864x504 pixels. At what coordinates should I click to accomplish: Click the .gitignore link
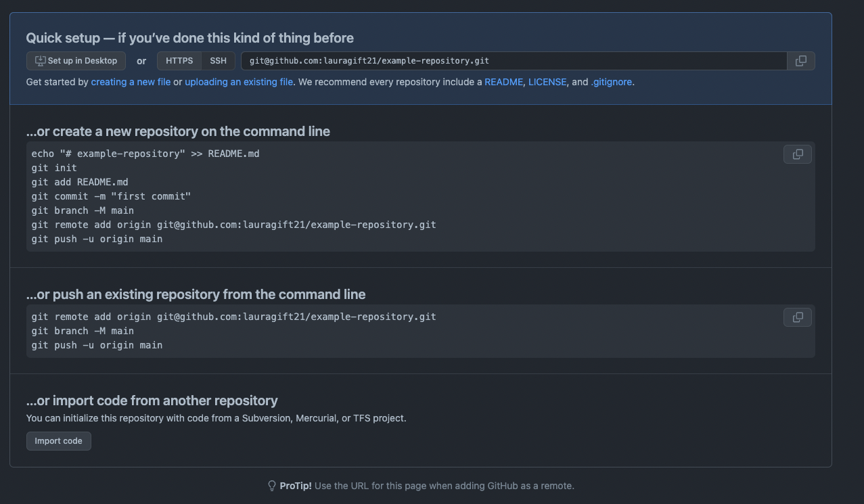[x=612, y=82]
